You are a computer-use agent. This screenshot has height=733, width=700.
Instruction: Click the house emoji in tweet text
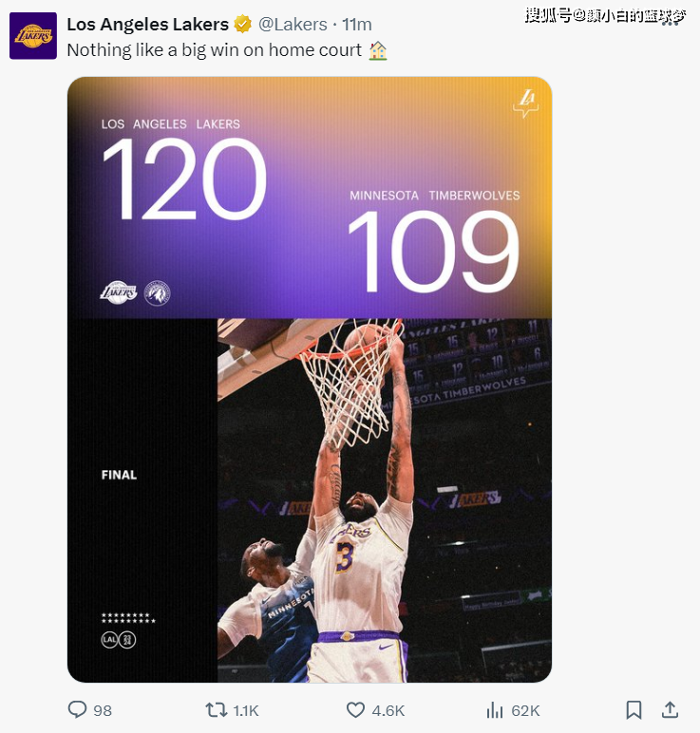[378, 50]
